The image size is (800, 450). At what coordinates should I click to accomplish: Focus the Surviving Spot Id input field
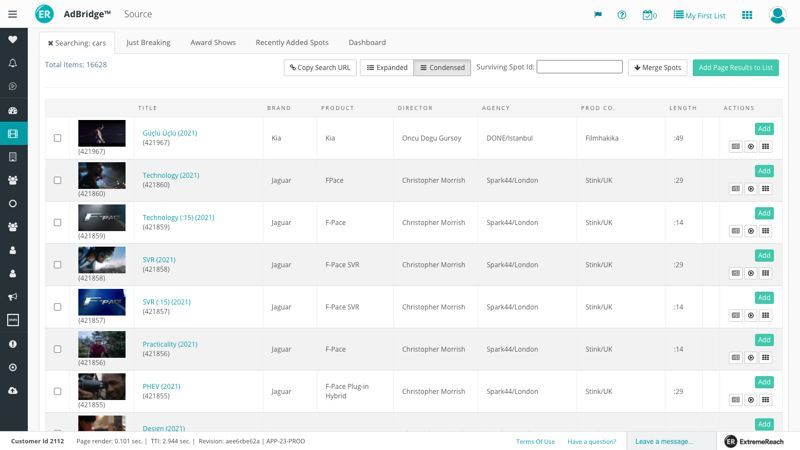580,67
